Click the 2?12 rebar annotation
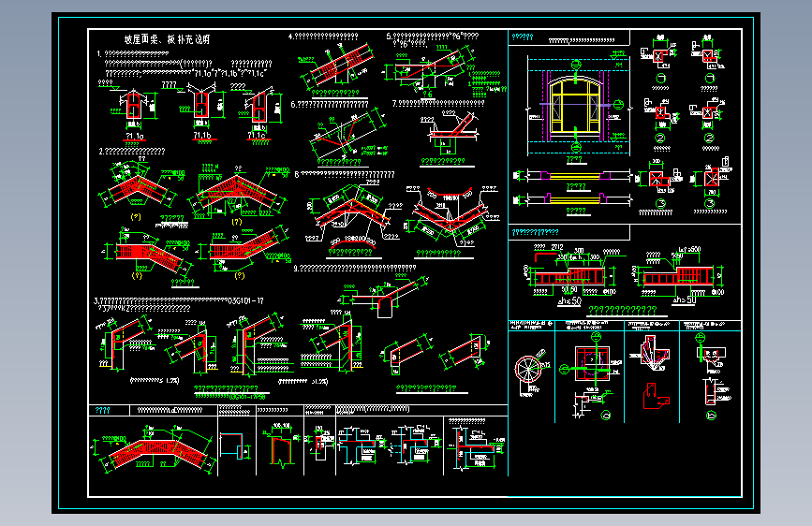The image size is (812, 526). (x=556, y=247)
